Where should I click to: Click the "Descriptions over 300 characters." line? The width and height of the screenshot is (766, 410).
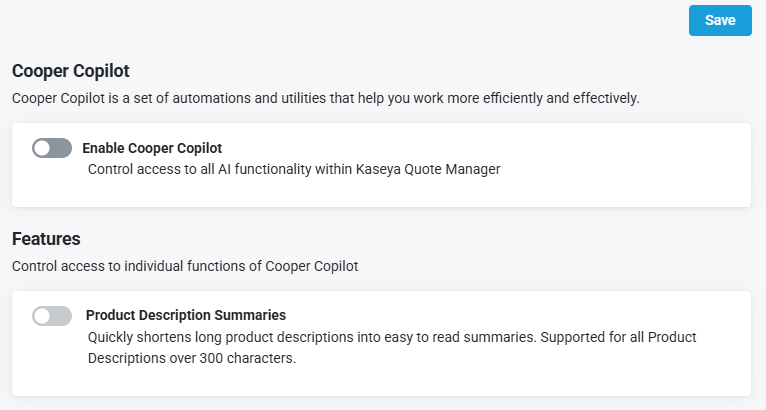192,358
